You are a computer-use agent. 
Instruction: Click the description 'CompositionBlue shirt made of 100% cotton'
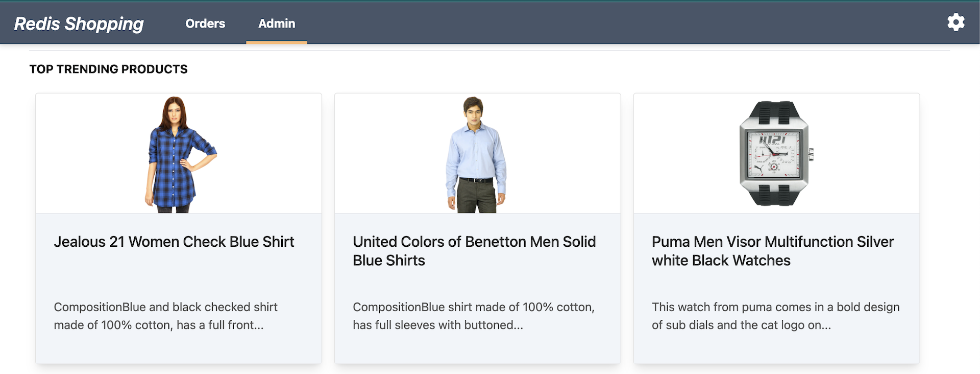pyautogui.click(x=474, y=316)
